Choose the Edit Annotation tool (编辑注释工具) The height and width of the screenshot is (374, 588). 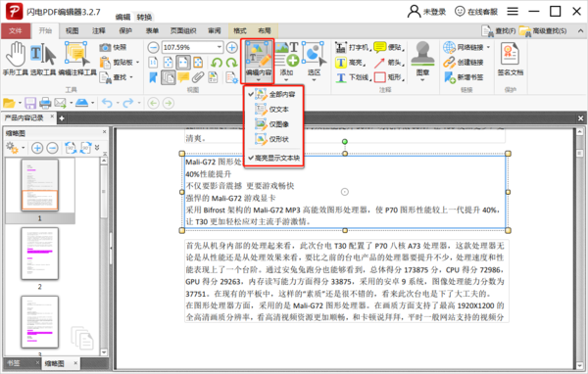point(77,59)
